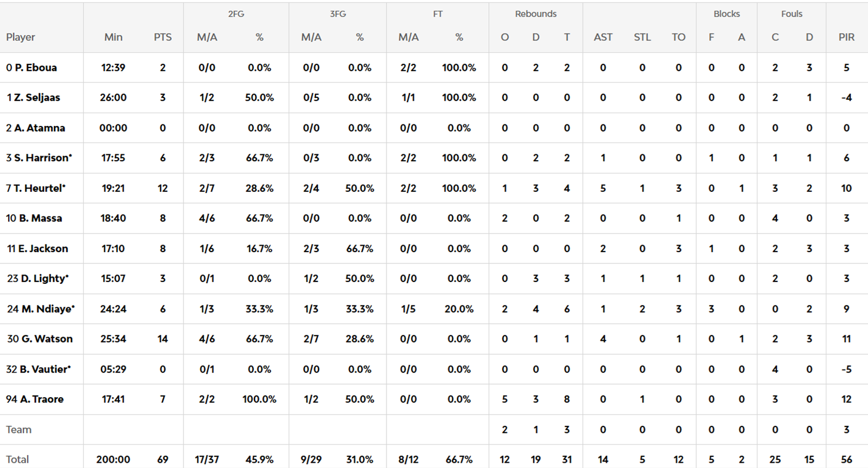Click the PIR column header

tap(846, 37)
